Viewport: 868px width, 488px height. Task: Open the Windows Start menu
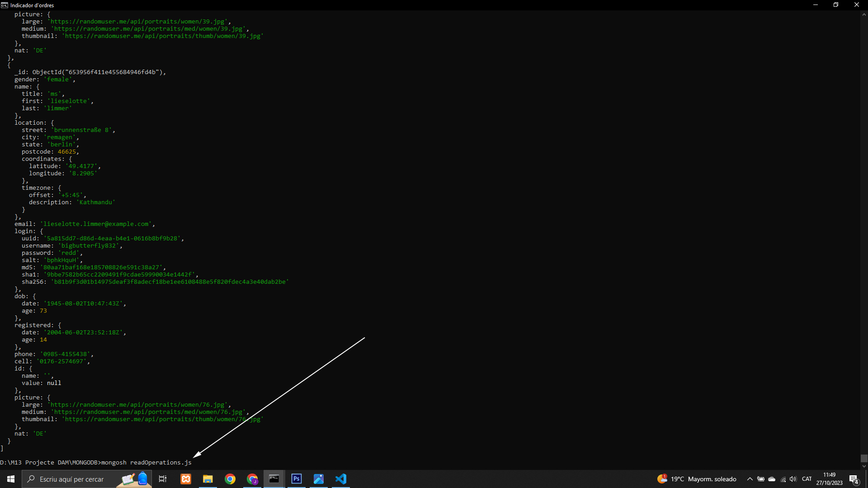point(11,479)
